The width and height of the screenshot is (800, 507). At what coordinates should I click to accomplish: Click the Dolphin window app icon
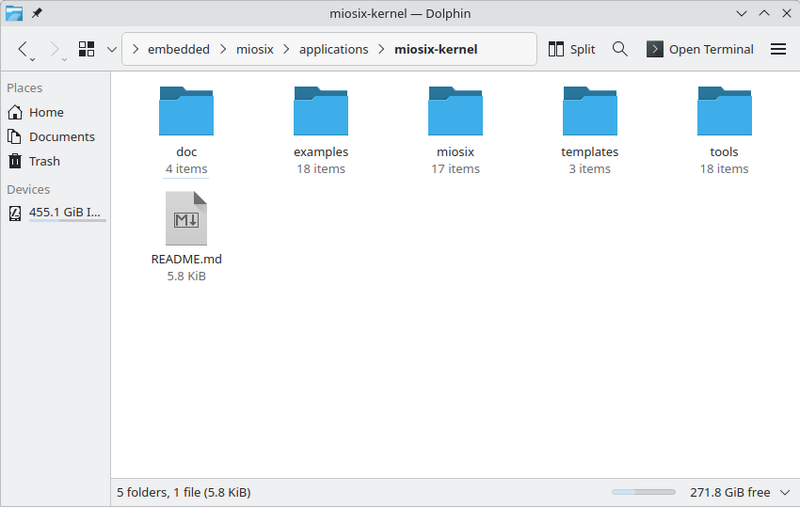point(14,14)
